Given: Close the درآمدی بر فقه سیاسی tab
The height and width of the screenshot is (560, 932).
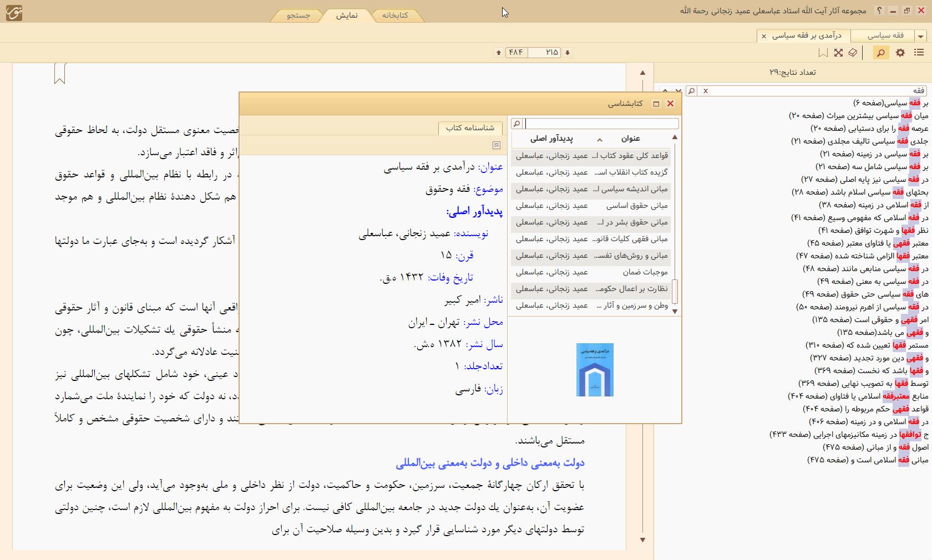Looking at the screenshot, I should 764,36.
